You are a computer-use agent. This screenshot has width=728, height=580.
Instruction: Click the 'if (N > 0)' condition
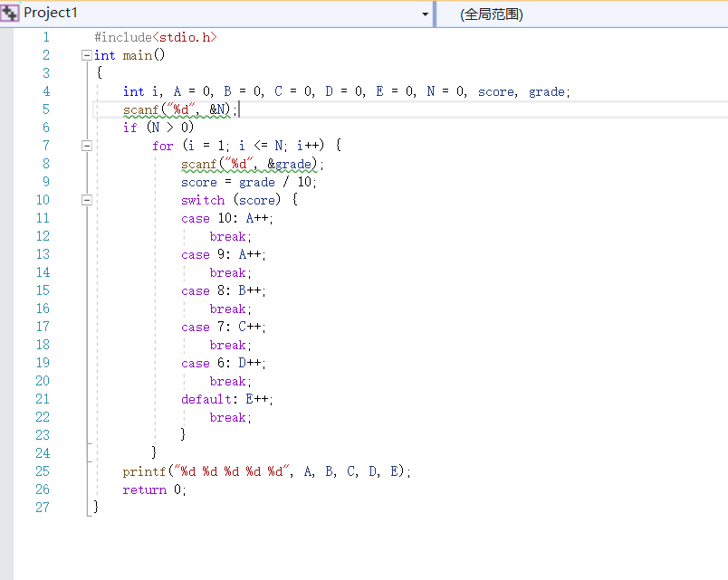pyautogui.click(x=158, y=128)
